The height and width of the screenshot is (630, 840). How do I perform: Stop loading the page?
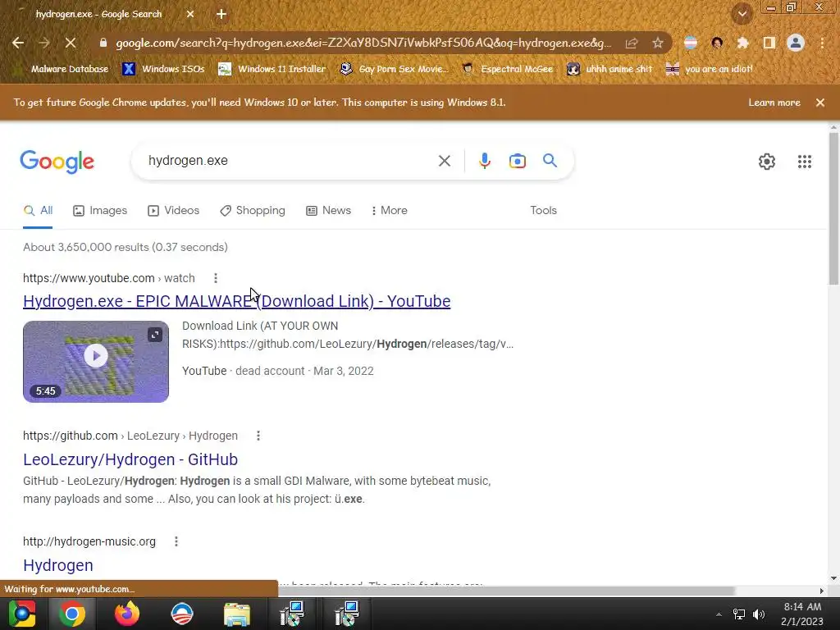pos(71,43)
